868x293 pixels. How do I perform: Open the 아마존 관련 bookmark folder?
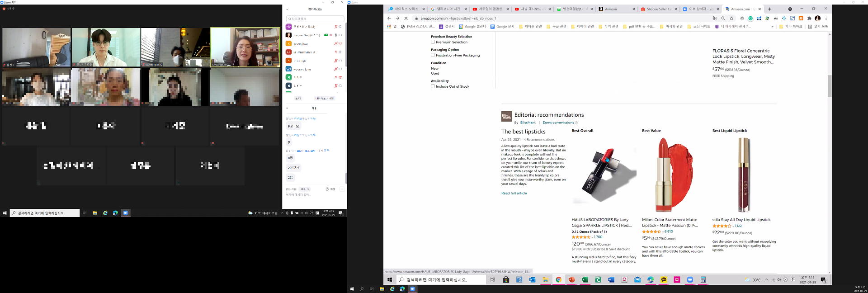530,26
